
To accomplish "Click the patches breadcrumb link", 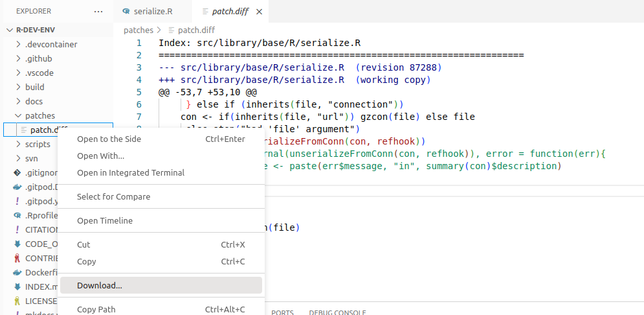I will 138,30.
